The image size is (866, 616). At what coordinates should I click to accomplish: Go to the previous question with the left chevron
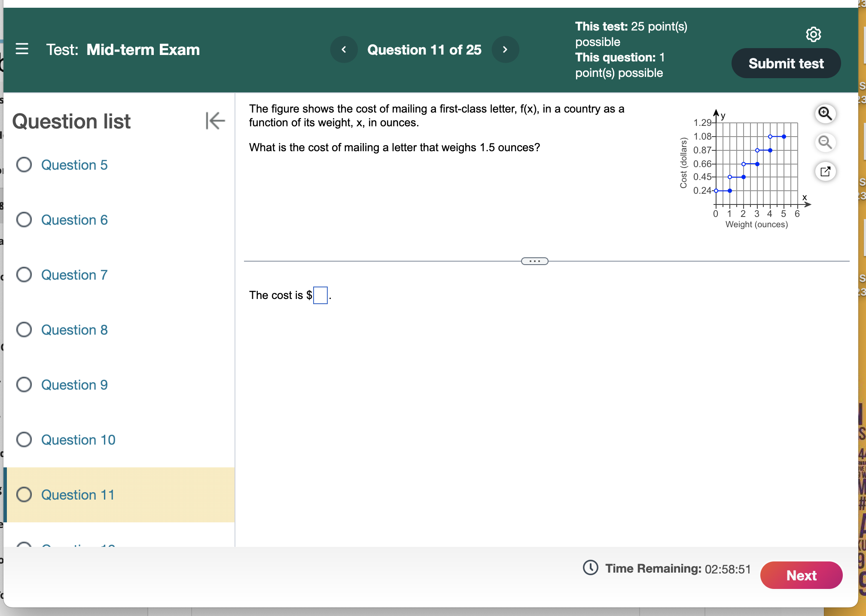344,49
